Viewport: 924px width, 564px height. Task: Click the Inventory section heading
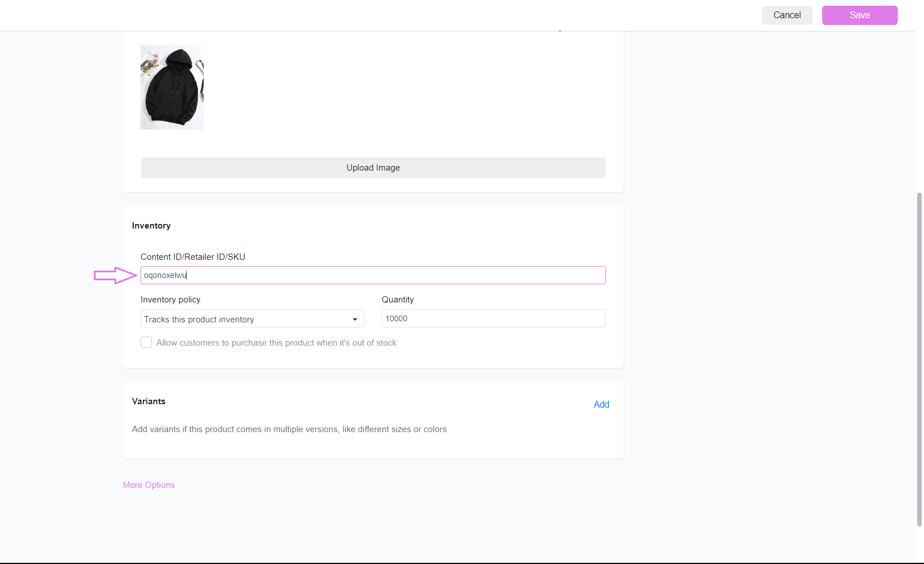[x=151, y=226]
